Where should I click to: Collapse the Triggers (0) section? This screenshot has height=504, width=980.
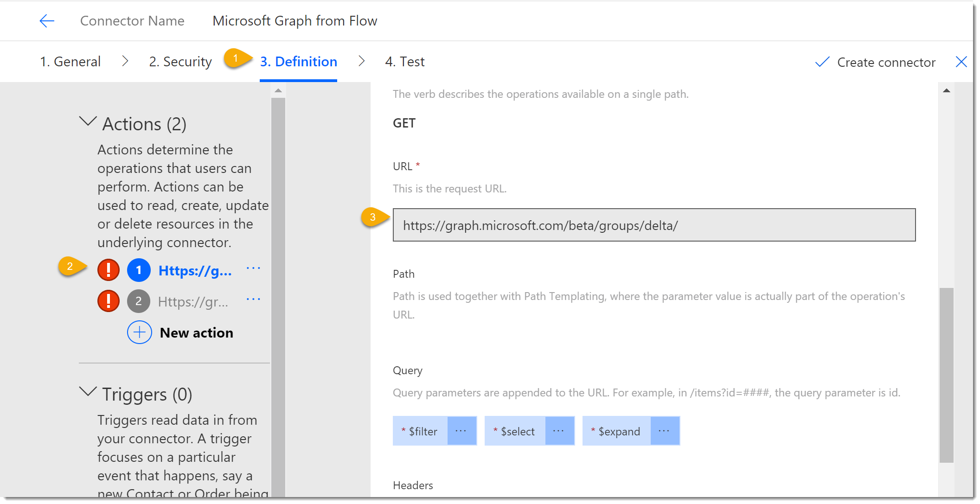[x=88, y=392]
